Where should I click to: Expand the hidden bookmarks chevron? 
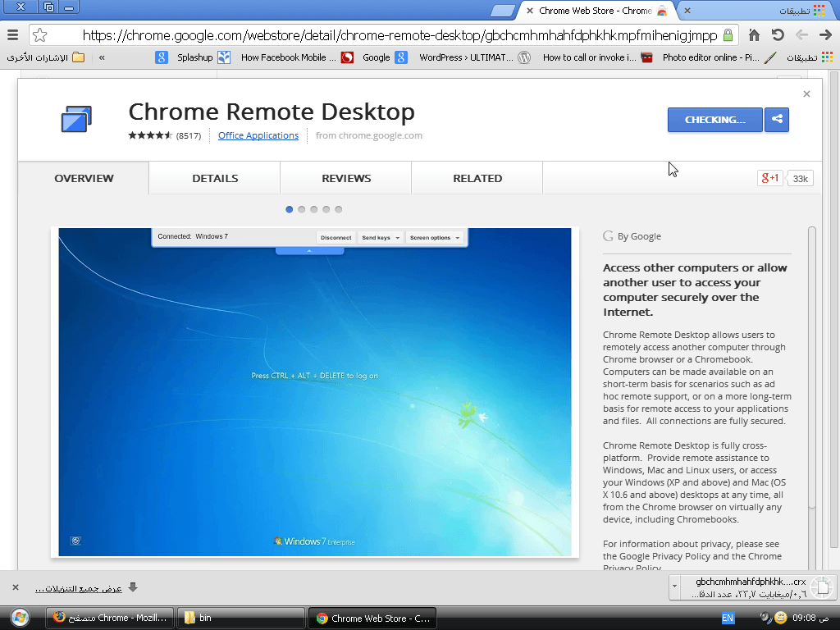pos(102,57)
